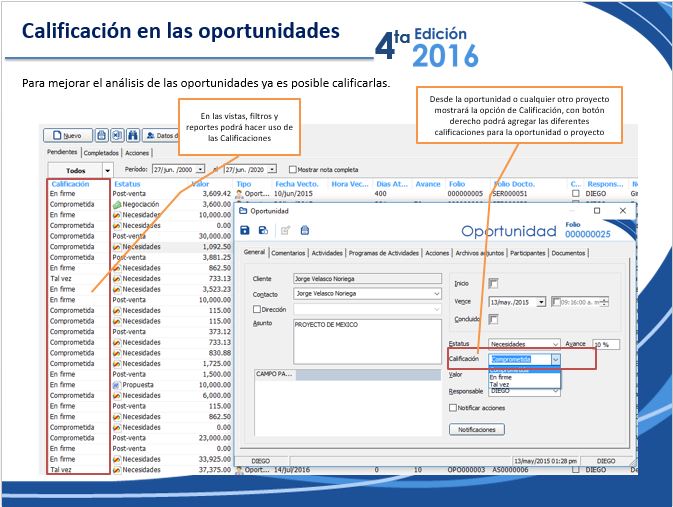Click the Asunto field PROYECTO DE MEXICO
This screenshot has height=507, width=673.
pos(367,342)
